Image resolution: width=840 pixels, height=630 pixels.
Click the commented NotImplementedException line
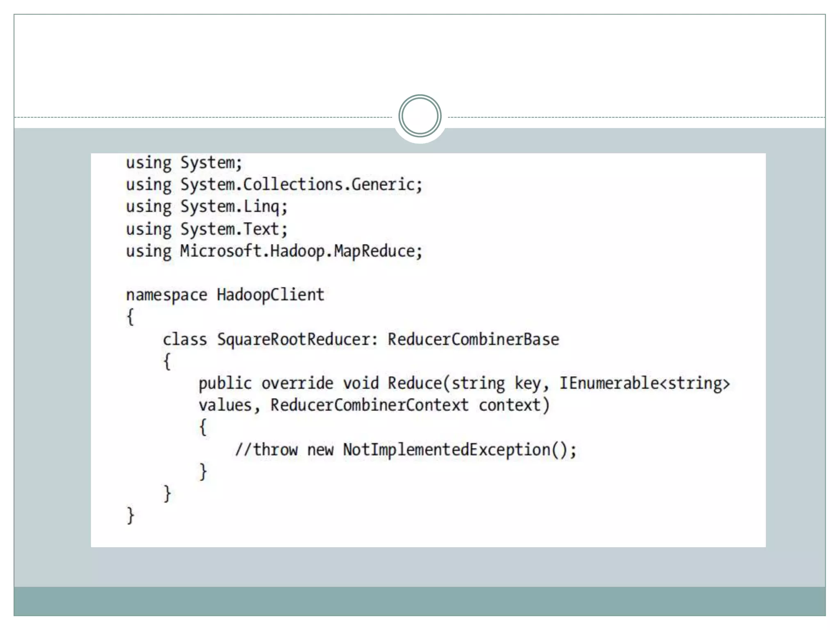(406, 450)
